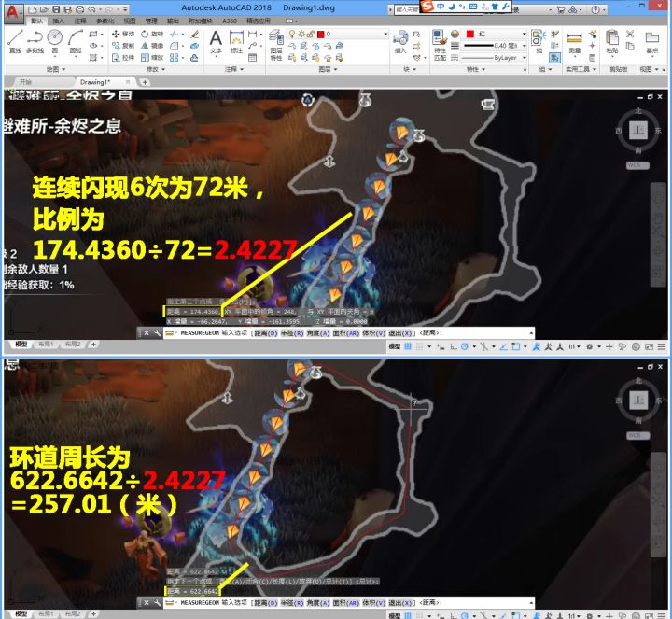Switch to 布局1 layout tab in upper window
Viewport: 672px width, 619px height.
[x=46, y=344]
